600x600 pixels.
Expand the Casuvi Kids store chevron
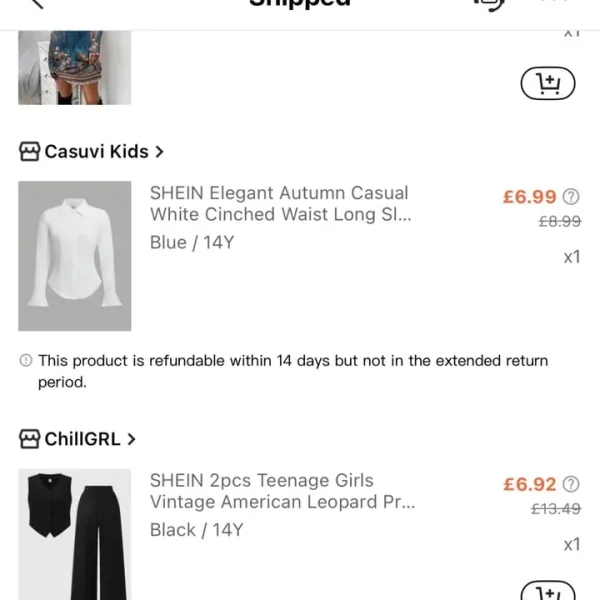[159, 152]
